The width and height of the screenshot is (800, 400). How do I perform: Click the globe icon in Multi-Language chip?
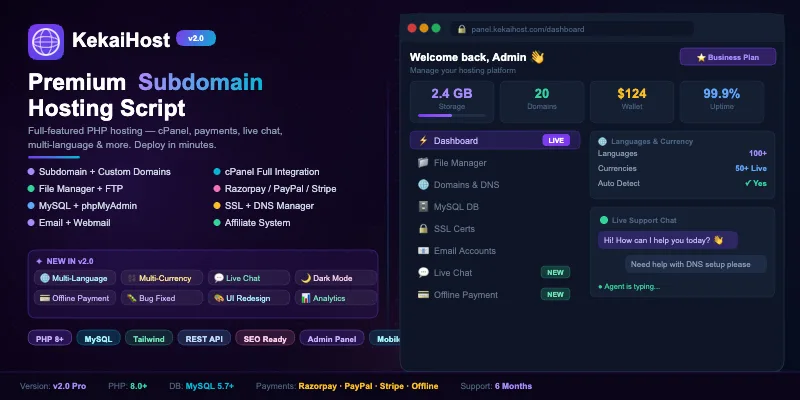click(x=45, y=278)
